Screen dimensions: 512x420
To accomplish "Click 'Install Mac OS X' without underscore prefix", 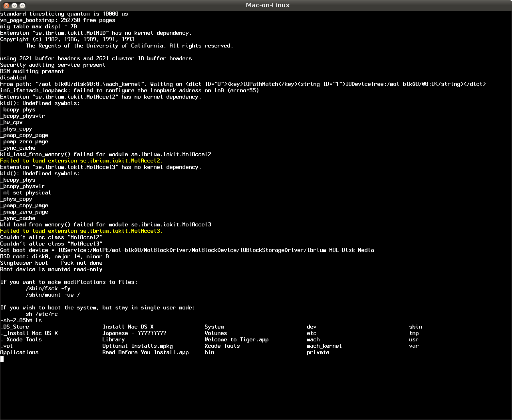I will click(128, 327).
